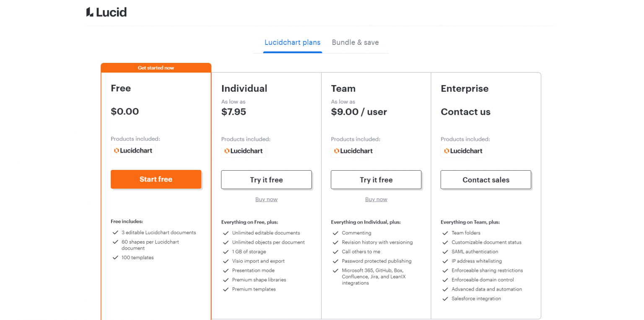Click the Lucidchart badge on the Free plan
The height and width of the screenshot is (320, 644).
[x=133, y=151]
